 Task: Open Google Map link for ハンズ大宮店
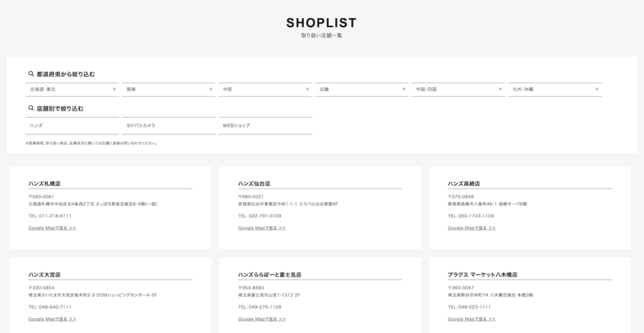(52, 319)
